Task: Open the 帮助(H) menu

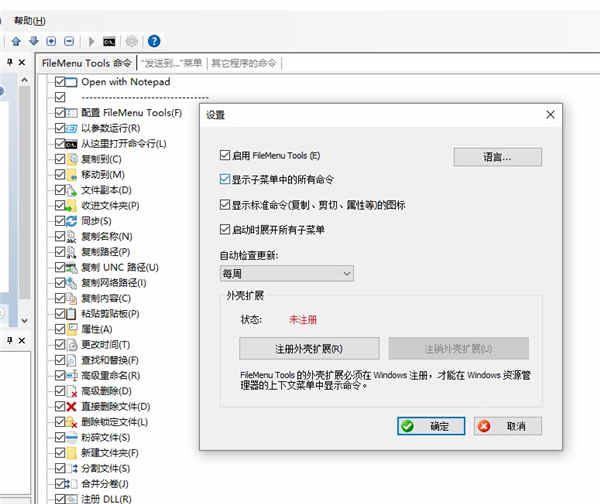Action: coord(30,21)
